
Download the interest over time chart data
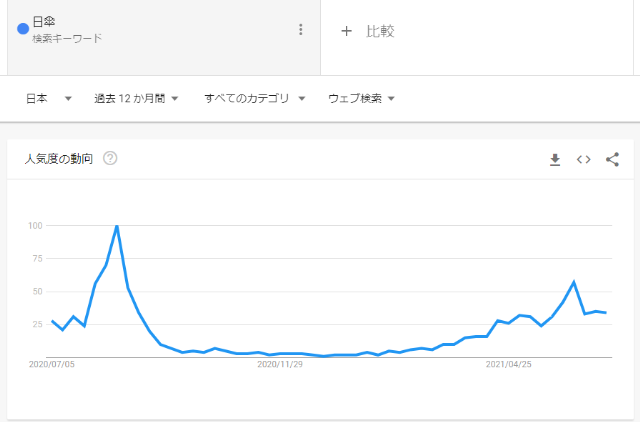pyautogui.click(x=555, y=160)
